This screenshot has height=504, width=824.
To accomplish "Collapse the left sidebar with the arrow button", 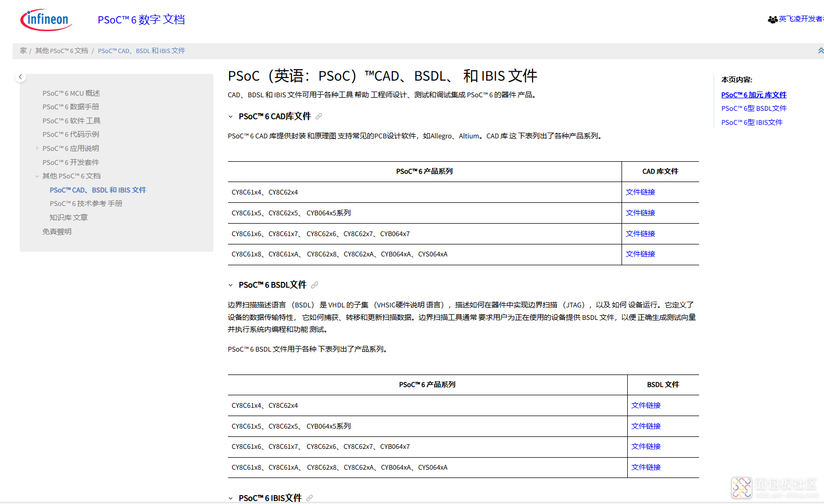I will point(20,77).
